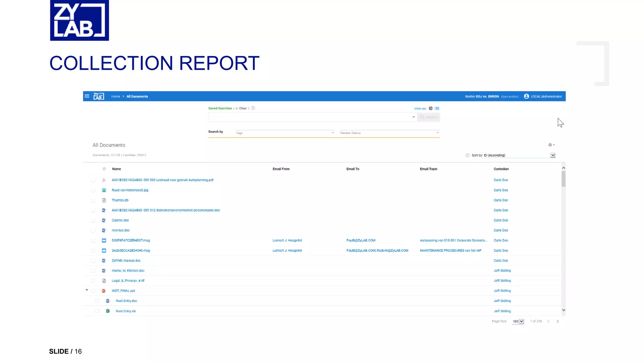Select checkbox for revenue.doc row
The width and height of the screenshot is (644, 362).
point(93,231)
